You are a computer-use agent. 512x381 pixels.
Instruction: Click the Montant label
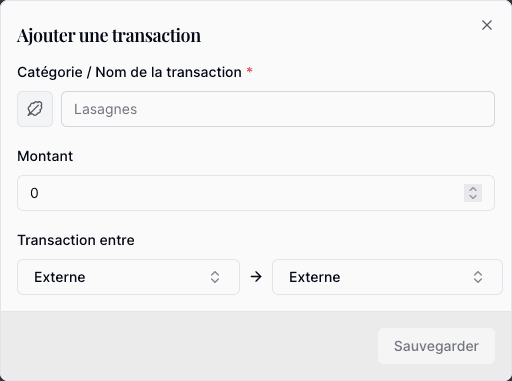[45, 156]
